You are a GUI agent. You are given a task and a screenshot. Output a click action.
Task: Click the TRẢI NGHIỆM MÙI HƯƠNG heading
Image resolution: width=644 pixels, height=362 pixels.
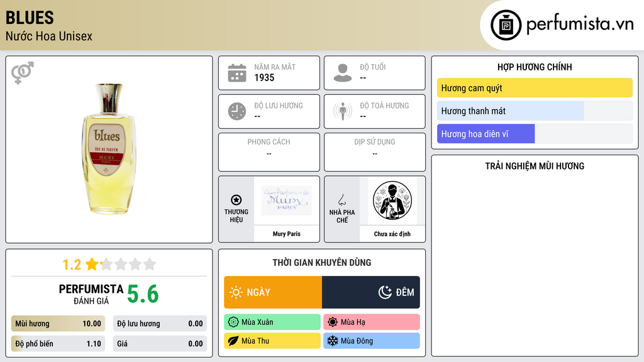(x=535, y=166)
